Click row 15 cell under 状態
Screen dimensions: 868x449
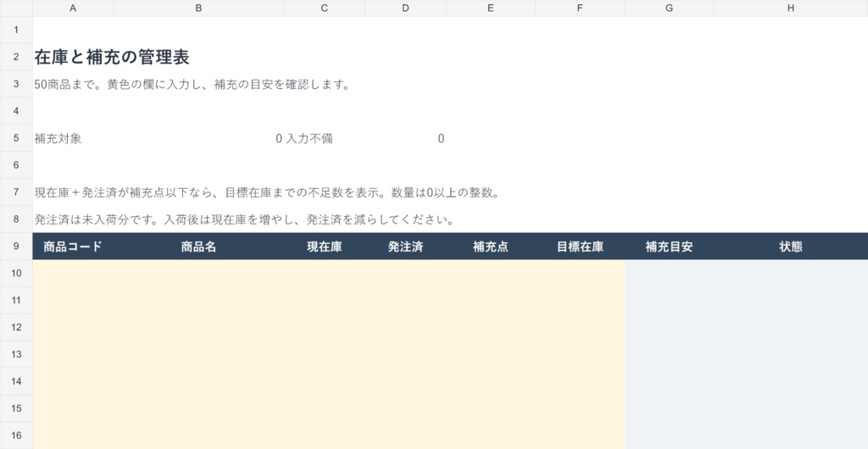[791, 408]
